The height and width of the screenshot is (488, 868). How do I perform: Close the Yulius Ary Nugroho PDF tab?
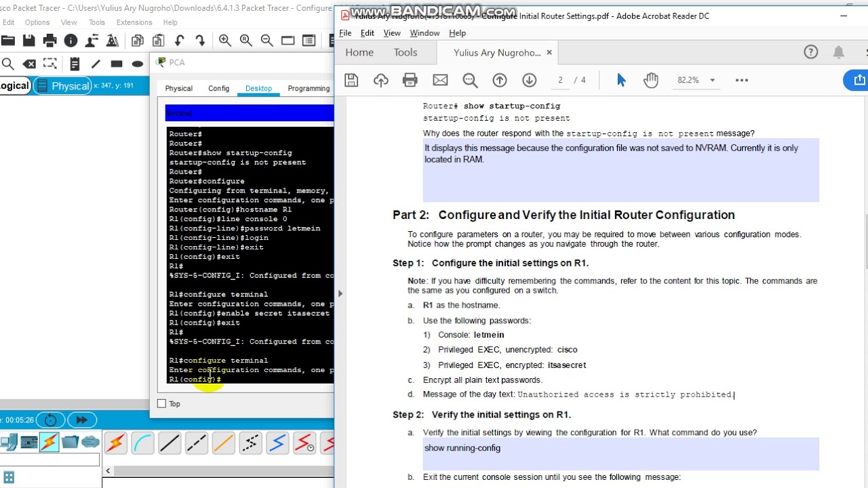click(x=549, y=52)
